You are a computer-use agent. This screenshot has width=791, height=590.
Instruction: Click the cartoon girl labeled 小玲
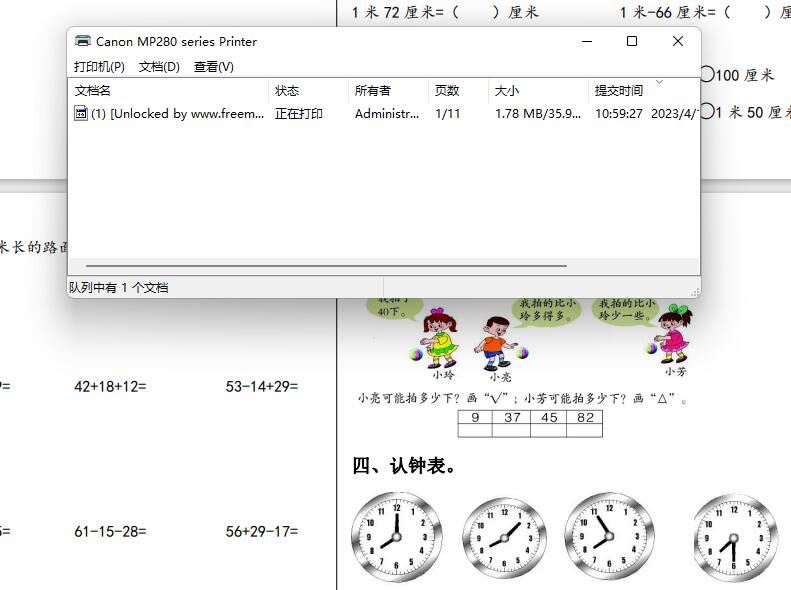click(x=438, y=338)
